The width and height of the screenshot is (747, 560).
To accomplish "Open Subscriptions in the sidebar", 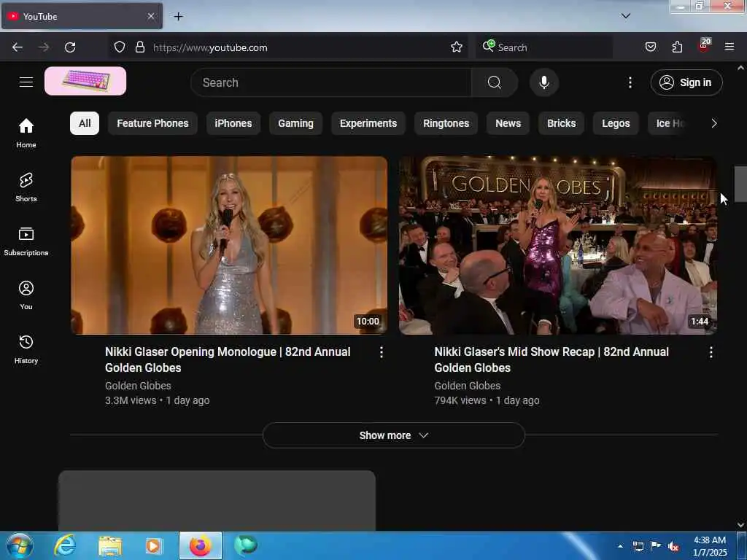I will [26, 241].
